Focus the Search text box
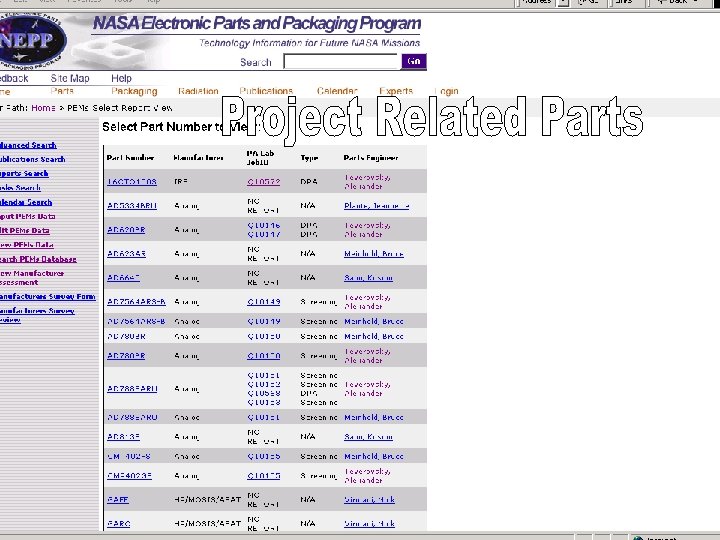This screenshot has width=720, height=540. (341, 61)
